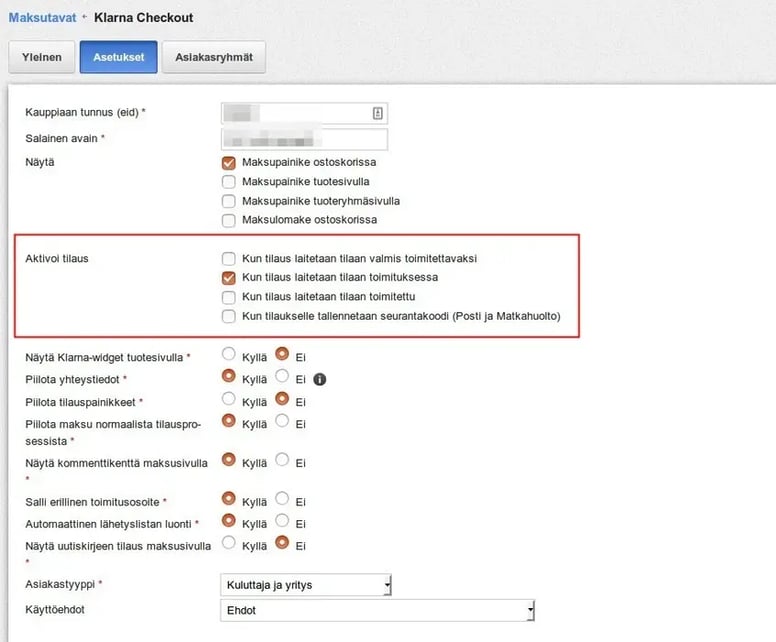Screen dimensions: 776x642
Task: Uncheck Maksupainike ostoskorissa checkbox
Action: coord(229,162)
